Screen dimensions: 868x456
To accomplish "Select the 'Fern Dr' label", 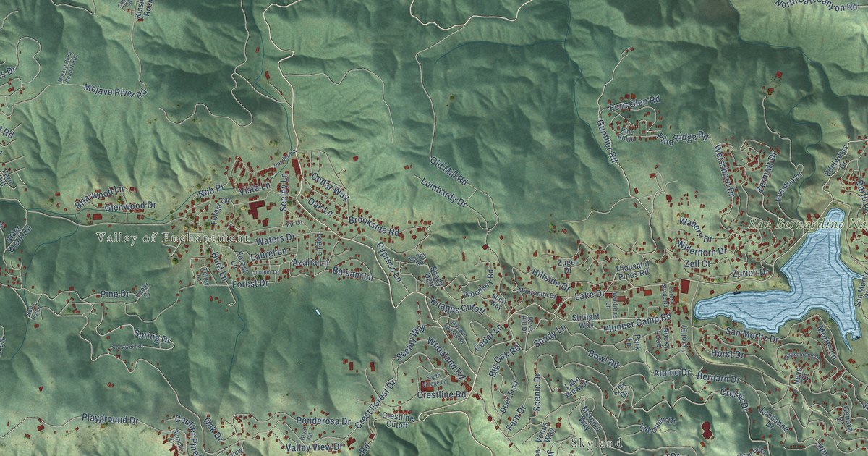I will tap(516, 420).
